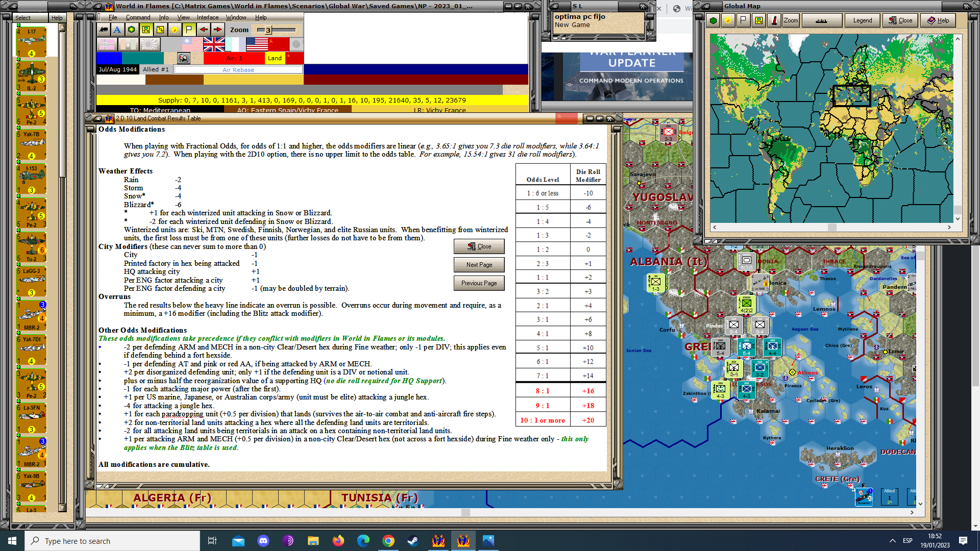Toggle the yellow 7-4 unit counter toolbar button
The image size is (980, 551).
[x=146, y=30]
